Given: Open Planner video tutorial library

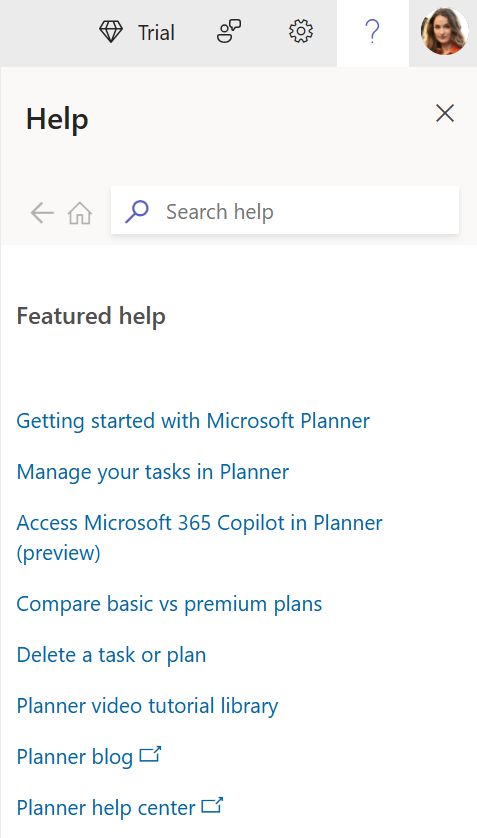Looking at the screenshot, I should [x=147, y=706].
